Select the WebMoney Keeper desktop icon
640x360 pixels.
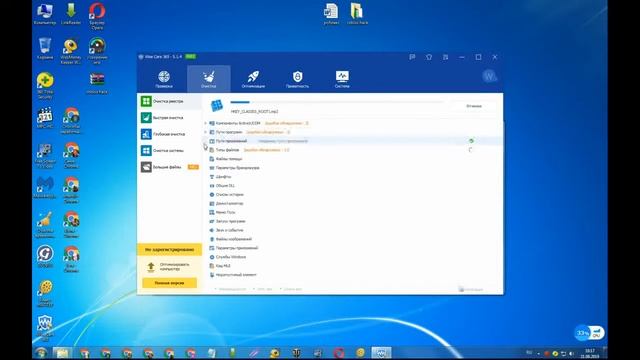tap(71, 51)
